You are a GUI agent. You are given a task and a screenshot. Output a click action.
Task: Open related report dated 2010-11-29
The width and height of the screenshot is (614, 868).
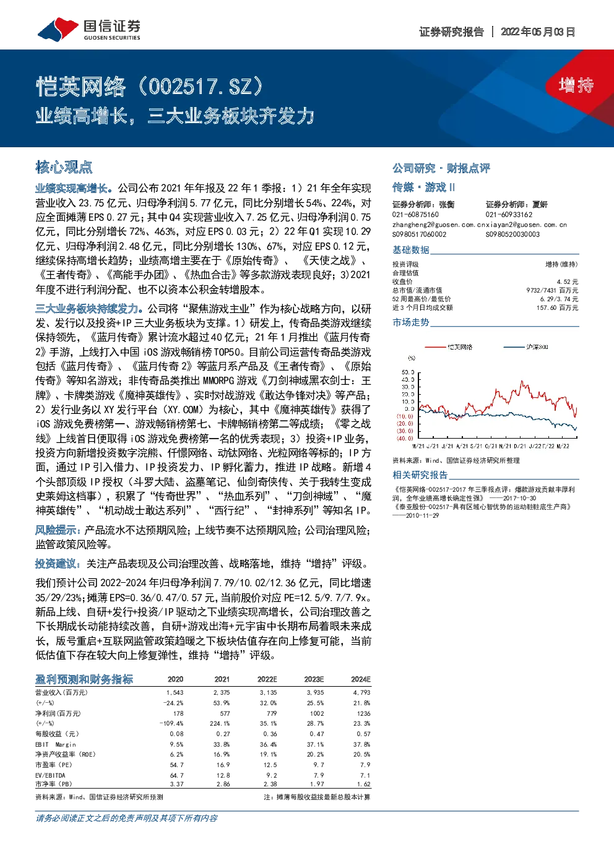pyautogui.click(x=483, y=511)
